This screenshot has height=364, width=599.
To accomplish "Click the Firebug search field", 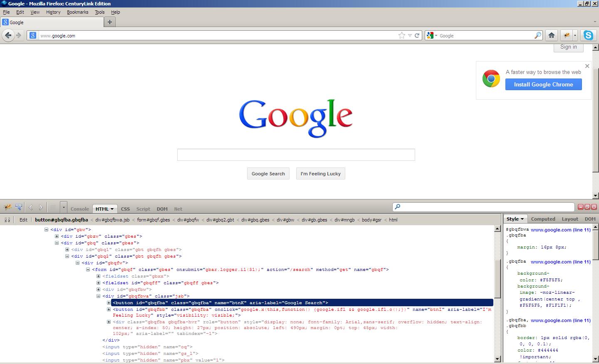I will pyautogui.click(x=484, y=207).
